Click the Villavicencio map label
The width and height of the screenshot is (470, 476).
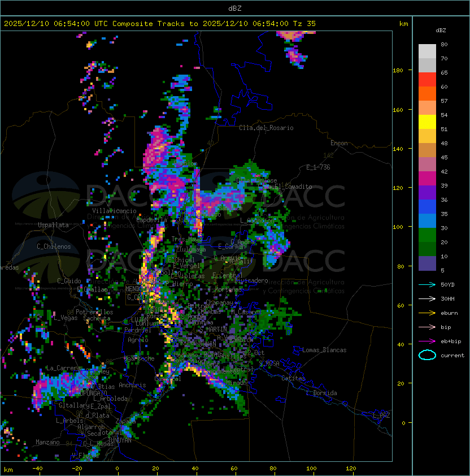114,211
